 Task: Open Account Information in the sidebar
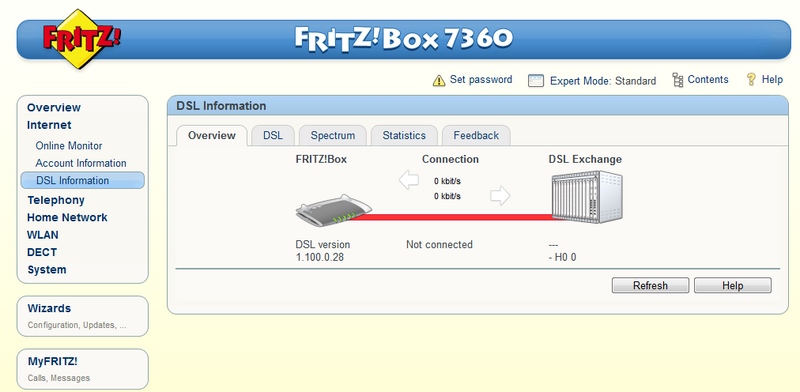pos(81,163)
